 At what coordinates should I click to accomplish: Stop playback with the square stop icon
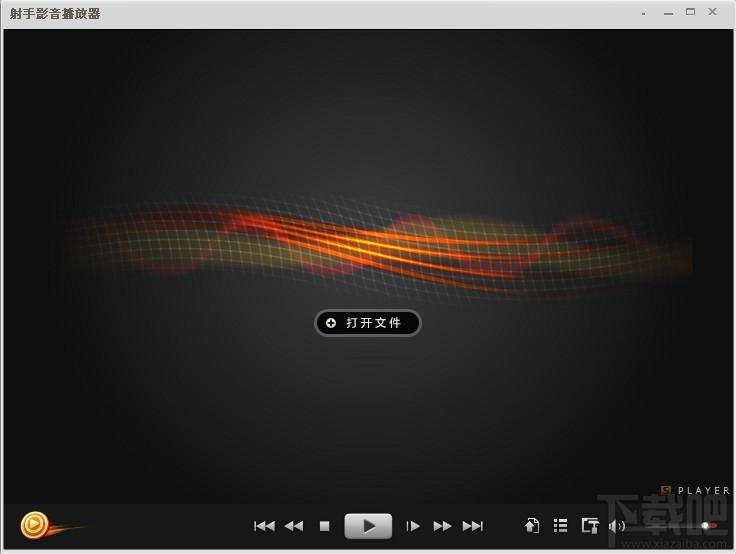point(324,526)
